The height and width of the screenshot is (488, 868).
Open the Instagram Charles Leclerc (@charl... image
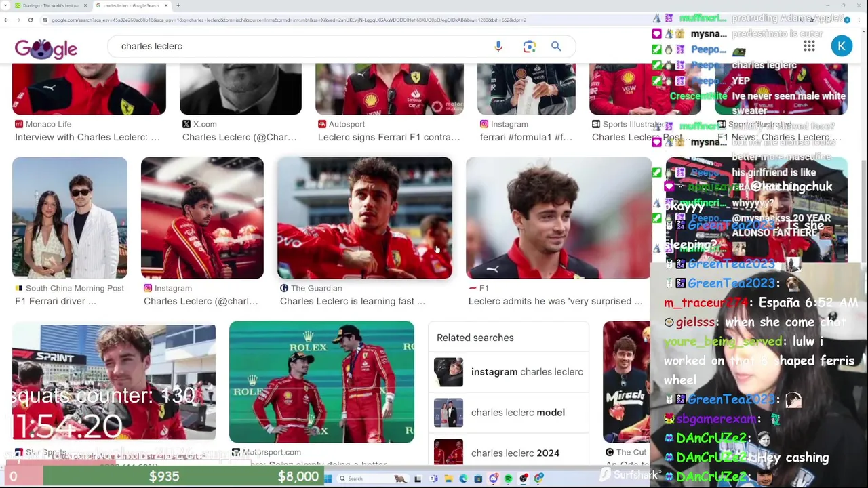202,218
